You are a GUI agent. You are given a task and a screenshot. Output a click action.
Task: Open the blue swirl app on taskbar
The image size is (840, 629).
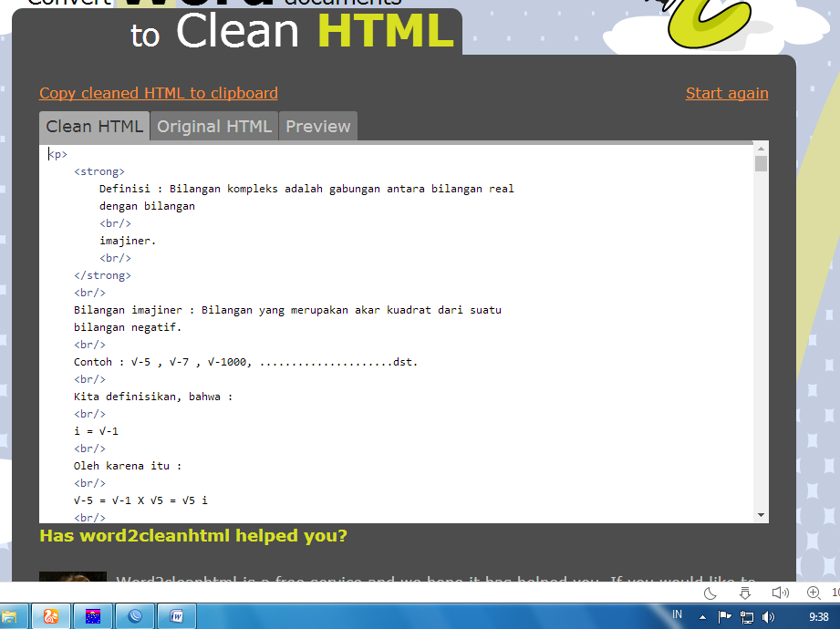135,616
